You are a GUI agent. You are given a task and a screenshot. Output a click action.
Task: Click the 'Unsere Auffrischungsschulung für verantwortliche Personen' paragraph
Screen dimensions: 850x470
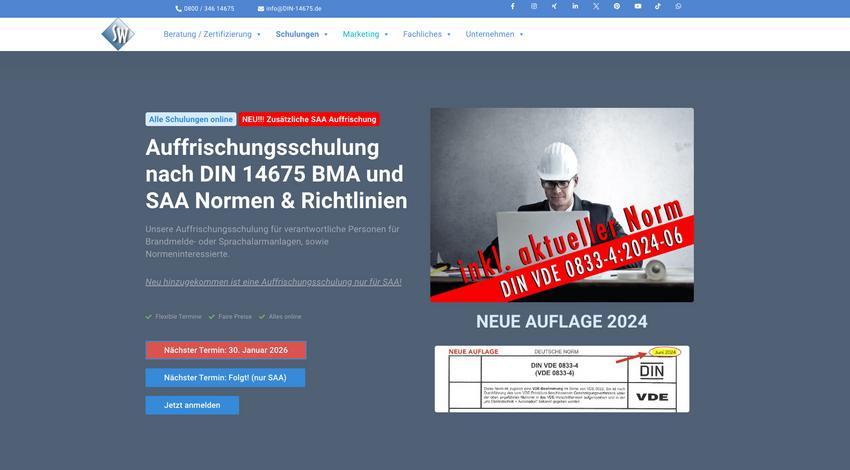273,241
